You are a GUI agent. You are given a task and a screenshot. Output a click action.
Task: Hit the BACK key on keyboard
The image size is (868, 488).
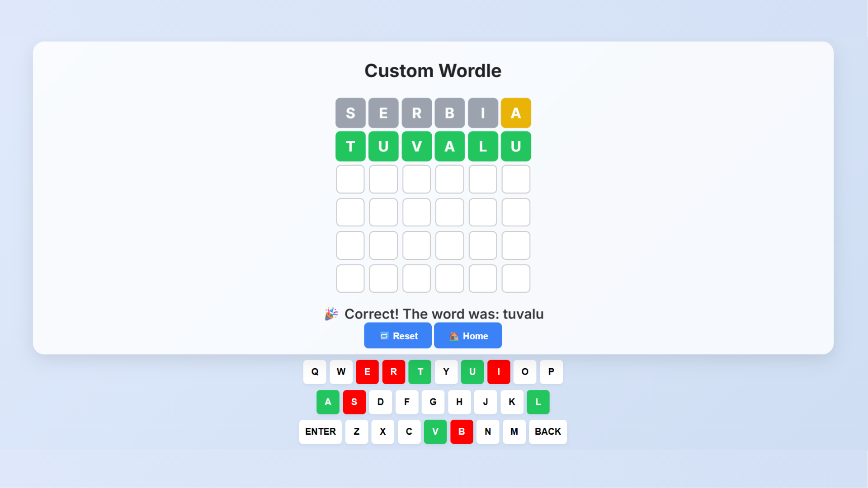coord(548,432)
